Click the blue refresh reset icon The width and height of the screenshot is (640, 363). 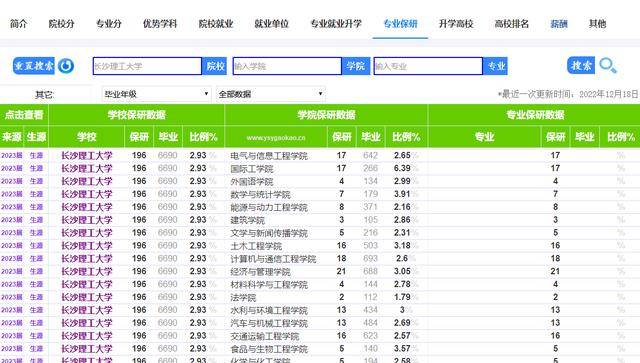pos(66,66)
